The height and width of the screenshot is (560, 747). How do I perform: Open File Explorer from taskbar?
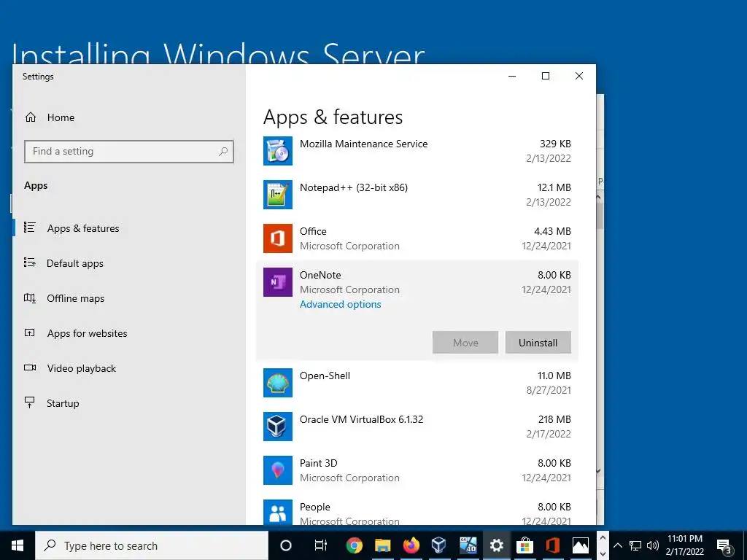point(382,545)
